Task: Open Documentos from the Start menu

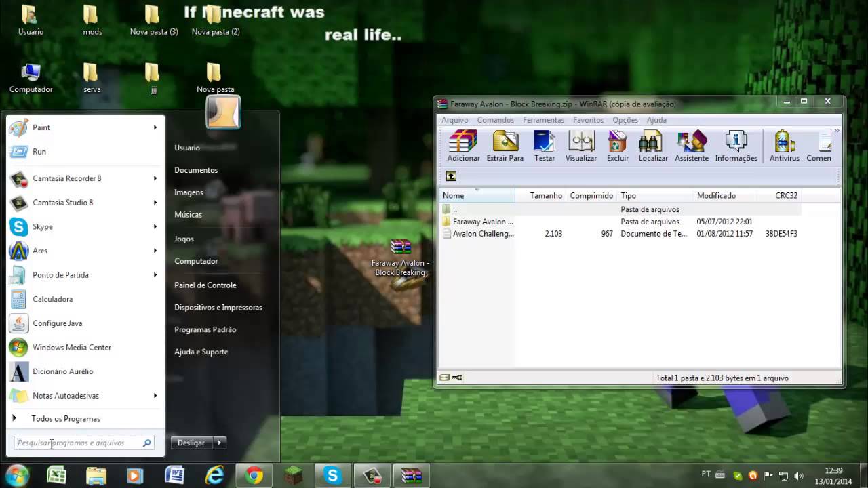Action: pos(196,170)
